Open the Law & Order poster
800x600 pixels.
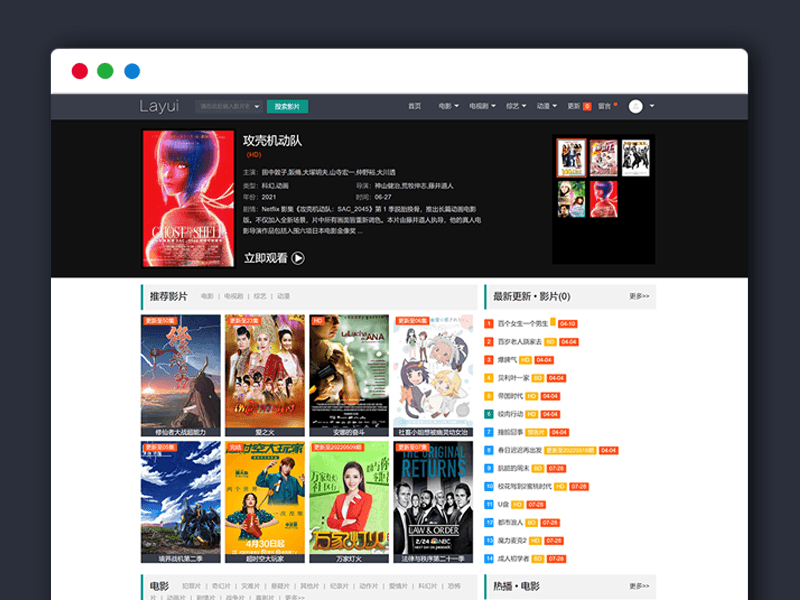(x=433, y=502)
